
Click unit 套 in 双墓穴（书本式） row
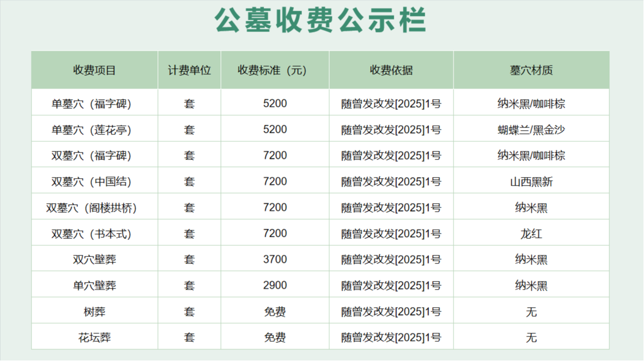(189, 232)
